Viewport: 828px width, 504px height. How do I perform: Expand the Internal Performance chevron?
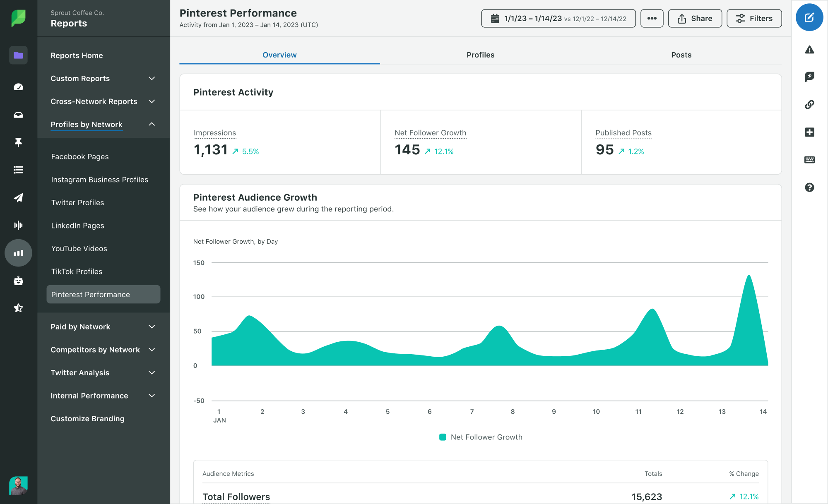[152, 396]
